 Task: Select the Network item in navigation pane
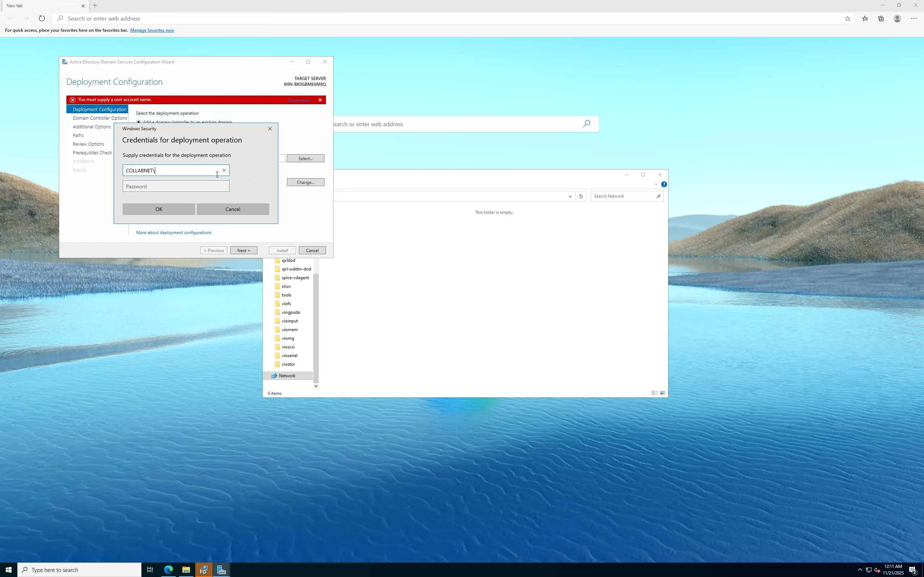point(287,375)
